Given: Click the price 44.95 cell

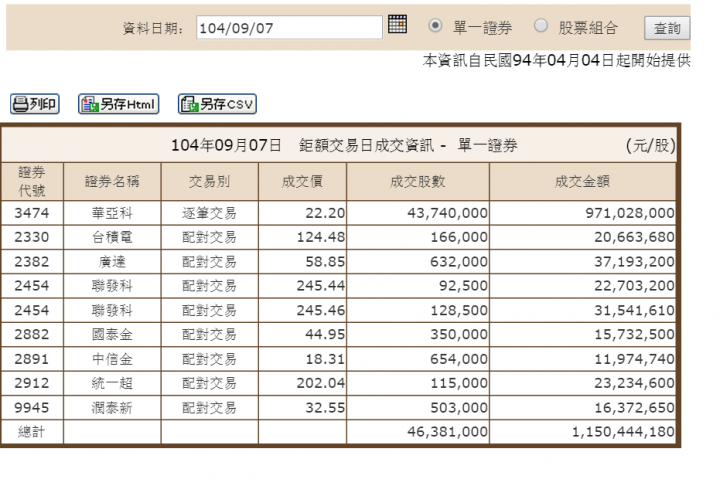Looking at the screenshot, I should 302,334.
